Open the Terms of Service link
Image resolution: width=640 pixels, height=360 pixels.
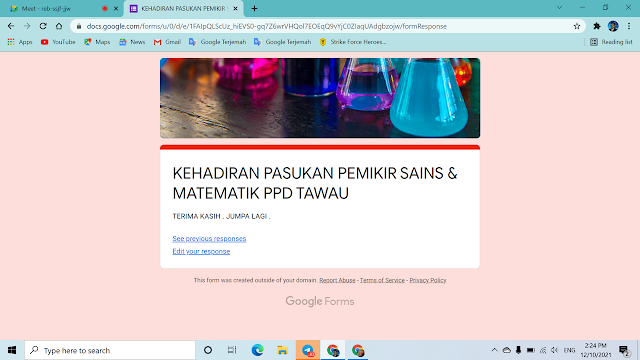click(382, 280)
